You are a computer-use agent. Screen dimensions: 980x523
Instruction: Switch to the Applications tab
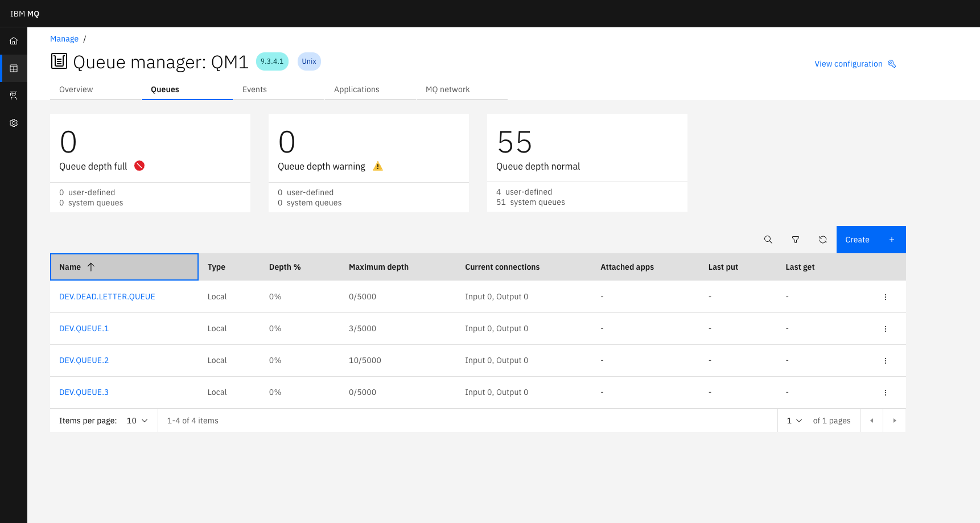(x=357, y=89)
